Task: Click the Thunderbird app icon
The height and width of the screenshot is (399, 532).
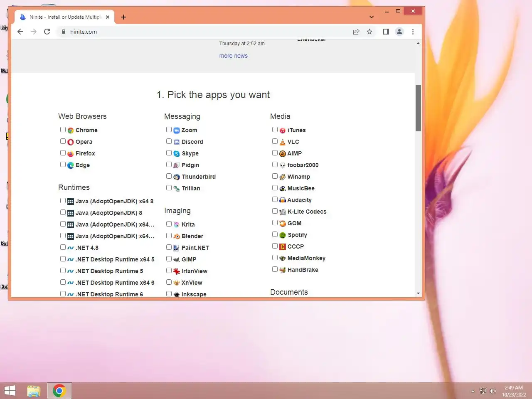Action: [x=177, y=177]
